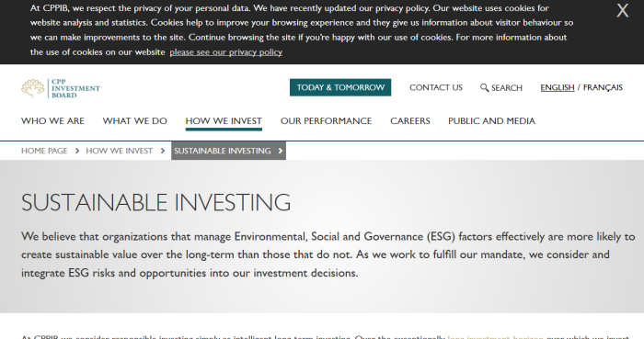Image resolution: width=644 pixels, height=339 pixels.
Task: Click the chevron after Home Page breadcrumb
Action: [76, 151]
